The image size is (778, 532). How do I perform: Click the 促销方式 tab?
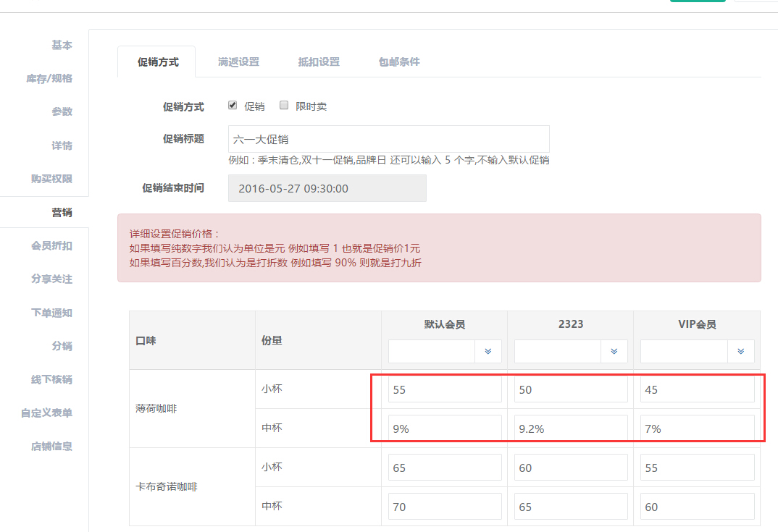point(157,62)
